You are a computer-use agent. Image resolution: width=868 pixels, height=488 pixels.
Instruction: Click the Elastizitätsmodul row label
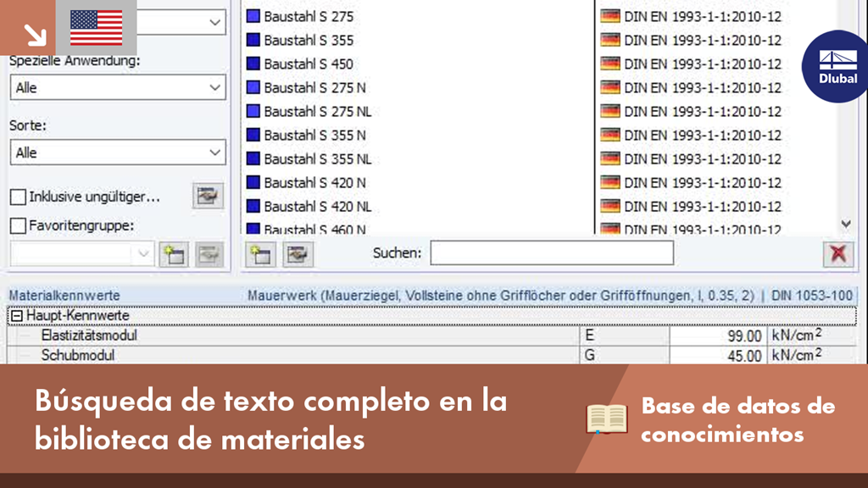(x=89, y=335)
